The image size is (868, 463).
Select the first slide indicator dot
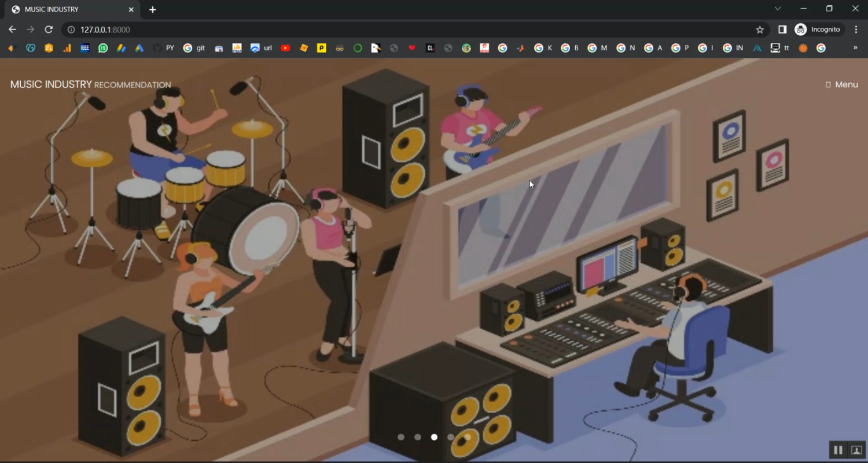(401, 438)
